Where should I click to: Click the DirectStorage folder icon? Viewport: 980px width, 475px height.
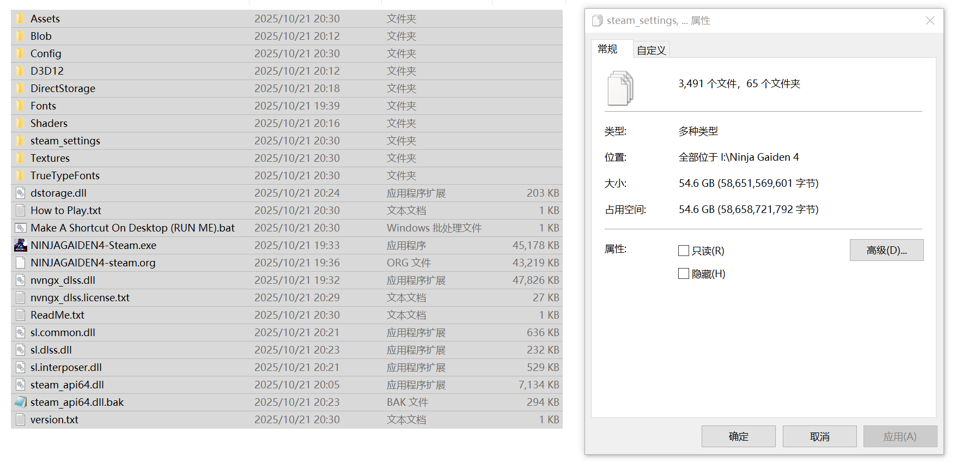click(21, 88)
